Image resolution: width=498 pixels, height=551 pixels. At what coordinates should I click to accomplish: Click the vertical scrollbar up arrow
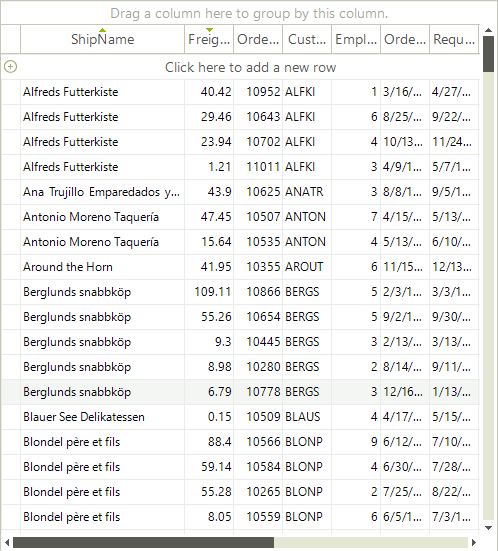pyautogui.click(x=488, y=30)
